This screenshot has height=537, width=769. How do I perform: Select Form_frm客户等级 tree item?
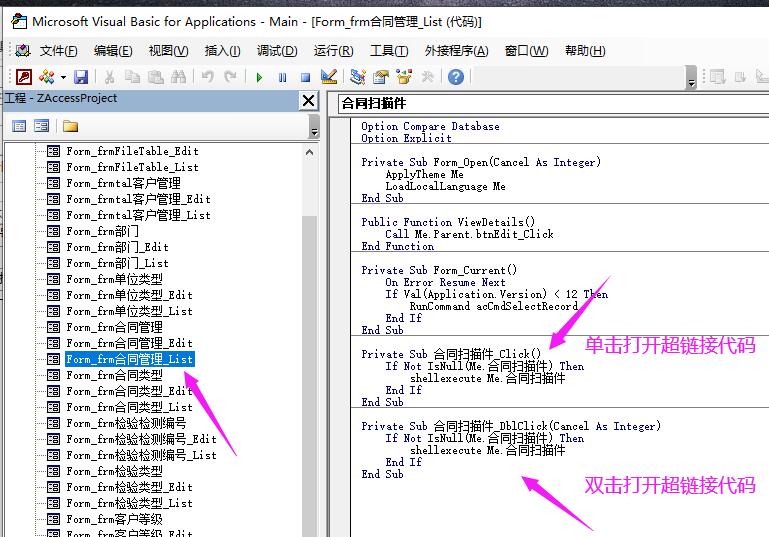(114, 519)
